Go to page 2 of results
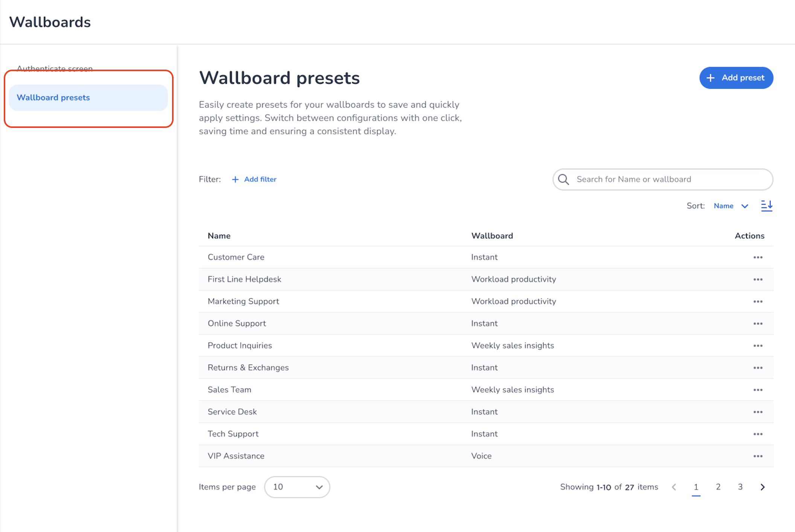 tap(718, 487)
